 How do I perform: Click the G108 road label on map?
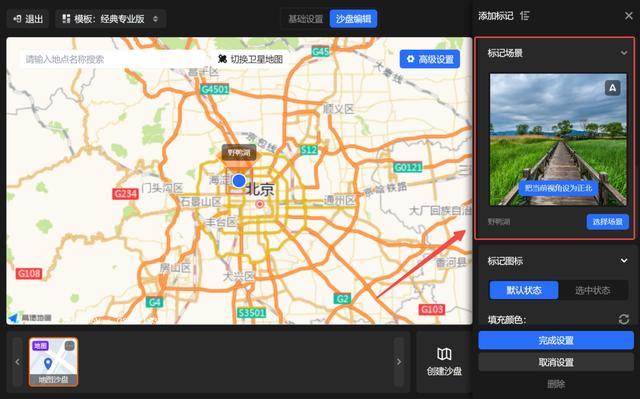point(29,273)
